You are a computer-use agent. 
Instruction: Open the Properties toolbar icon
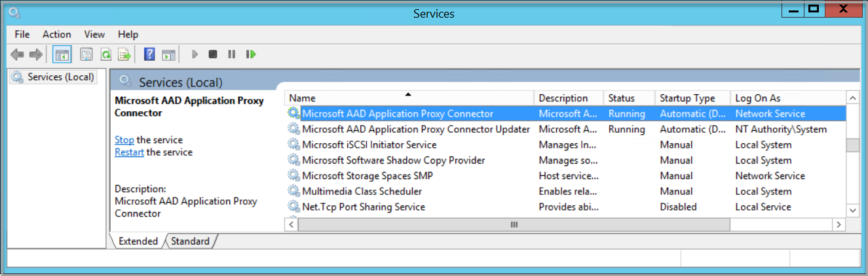pyautogui.click(x=86, y=54)
